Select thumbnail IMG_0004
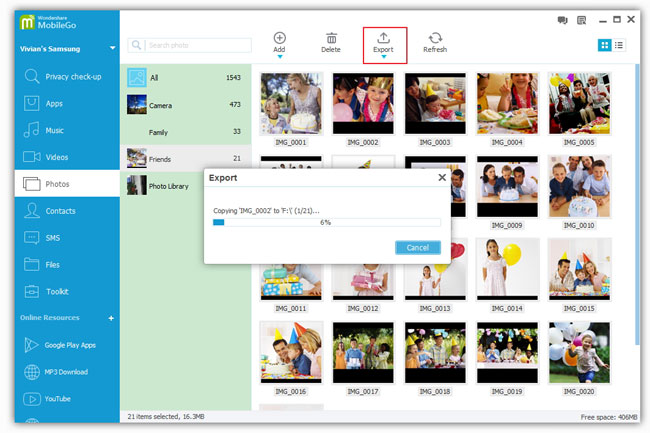Image resolution: width=650 pixels, height=433 pixels. coord(507,104)
